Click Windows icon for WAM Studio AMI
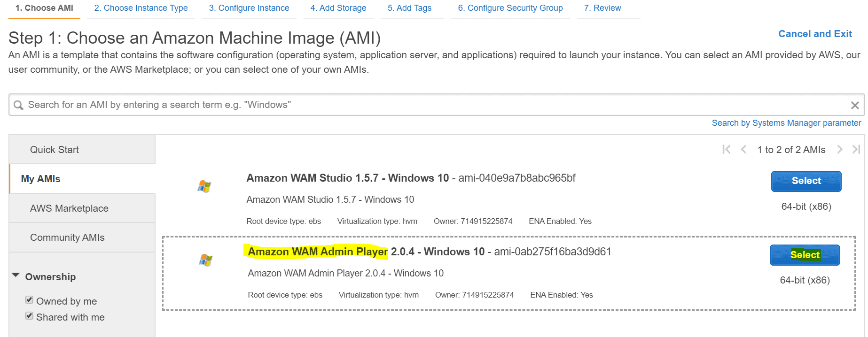Viewport: 868px width, 337px height. [x=204, y=186]
